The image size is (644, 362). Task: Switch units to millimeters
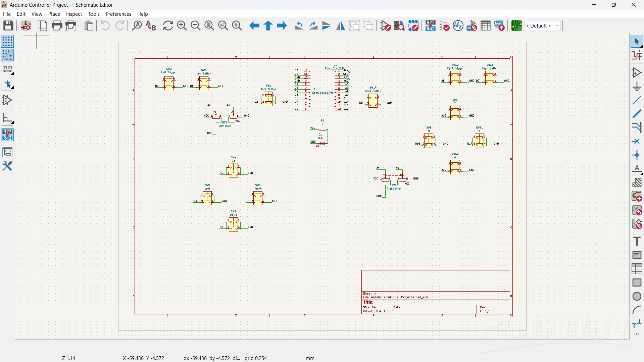click(x=7, y=69)
